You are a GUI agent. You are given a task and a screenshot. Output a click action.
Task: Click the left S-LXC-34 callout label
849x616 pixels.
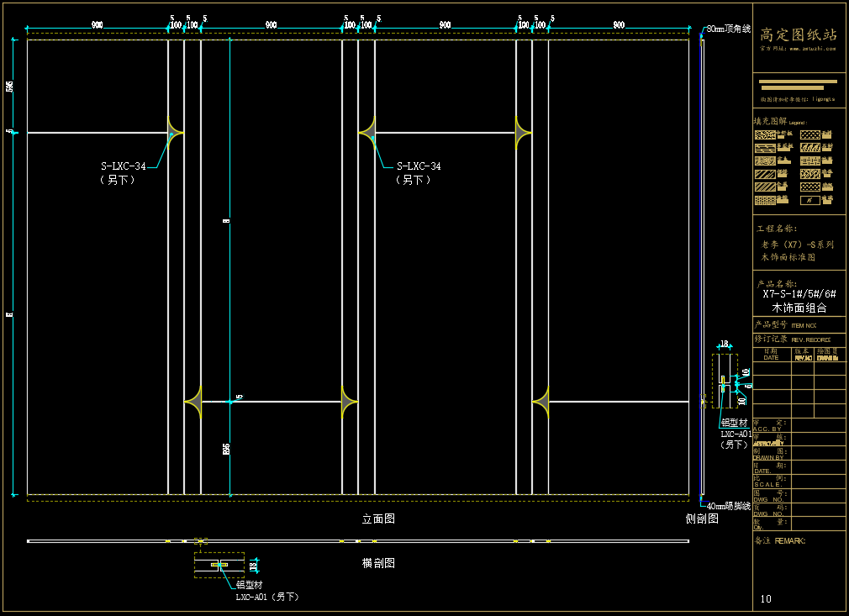click(x=124, y=166)
